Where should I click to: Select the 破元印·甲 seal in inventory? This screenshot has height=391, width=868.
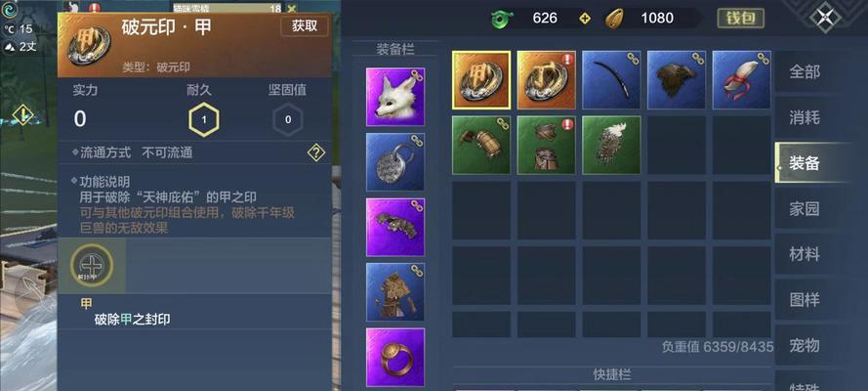coord(481,80)
